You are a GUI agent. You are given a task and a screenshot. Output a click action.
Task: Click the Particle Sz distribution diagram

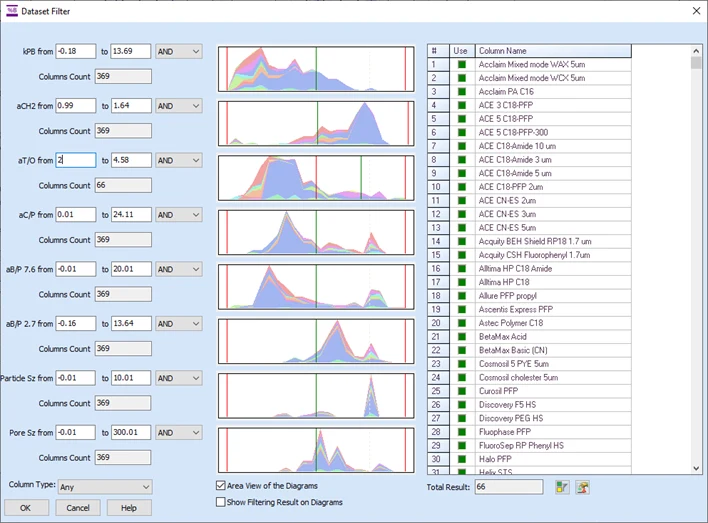pyautogui.click(x=316, y=396)
